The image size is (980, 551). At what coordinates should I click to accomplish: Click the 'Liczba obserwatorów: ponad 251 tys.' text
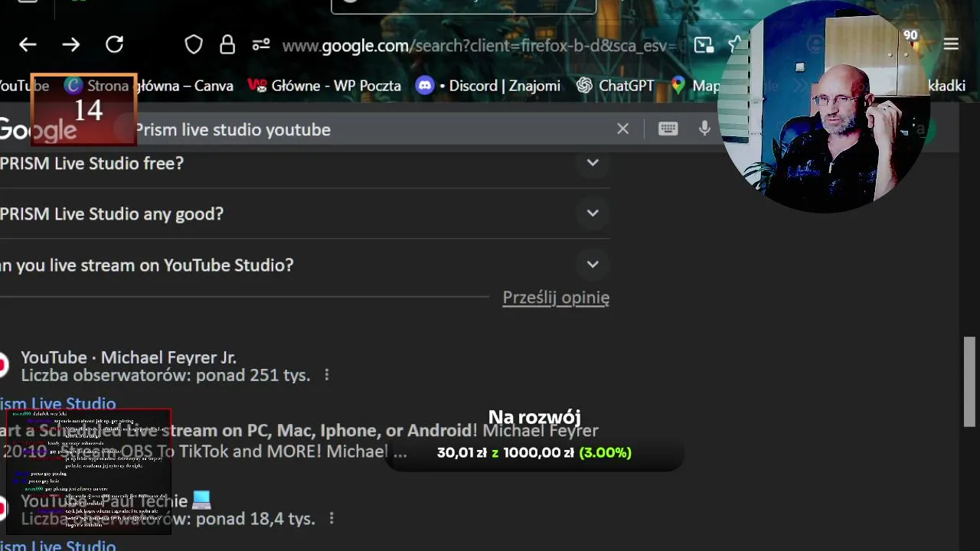(165, 375)
